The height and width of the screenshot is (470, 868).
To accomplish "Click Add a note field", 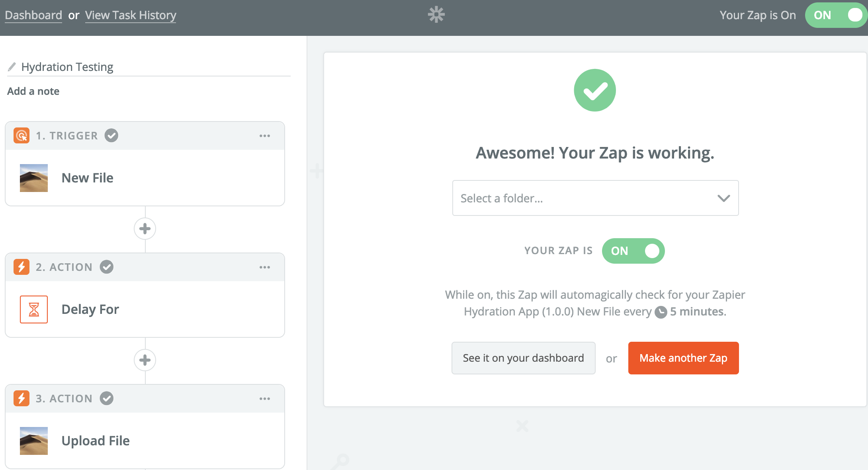I will (33, 91).
